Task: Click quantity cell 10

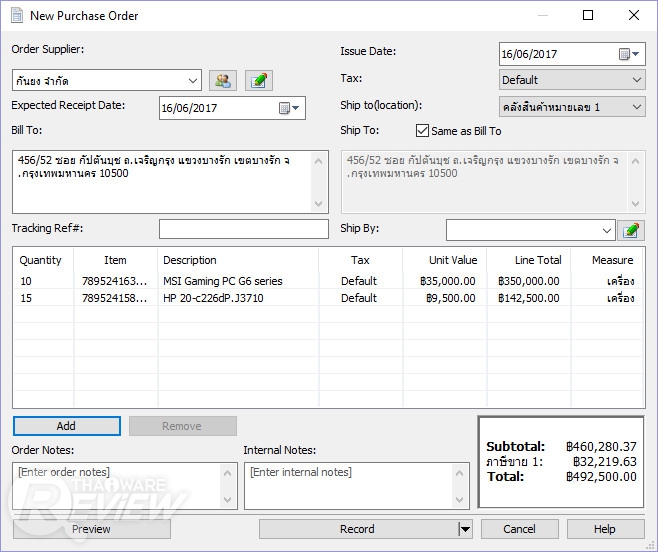Action: (26, 281)
